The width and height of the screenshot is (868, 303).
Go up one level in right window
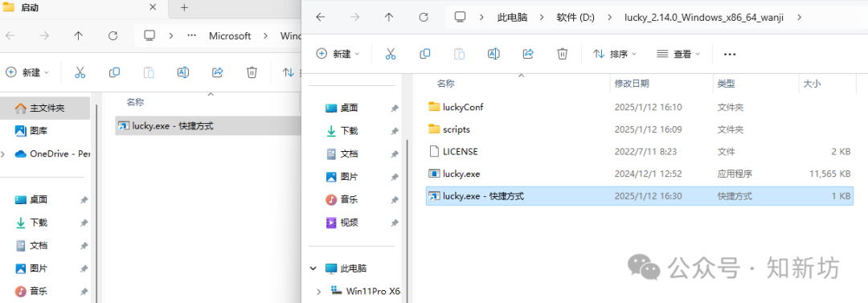[389, 17]
